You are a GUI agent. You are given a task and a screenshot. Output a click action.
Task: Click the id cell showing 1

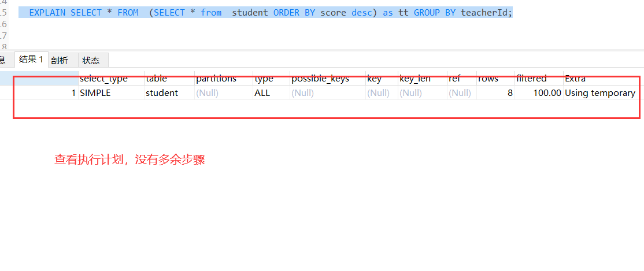[45, 93]
